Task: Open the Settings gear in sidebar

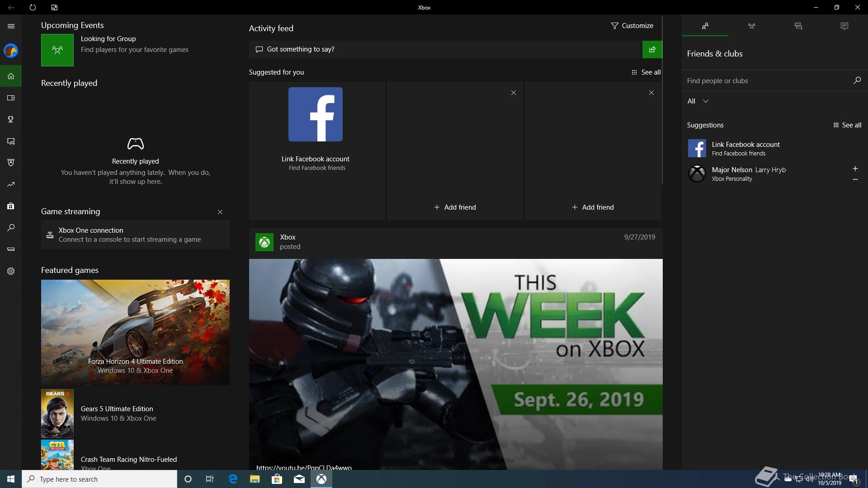Action: tap(11, 271)
